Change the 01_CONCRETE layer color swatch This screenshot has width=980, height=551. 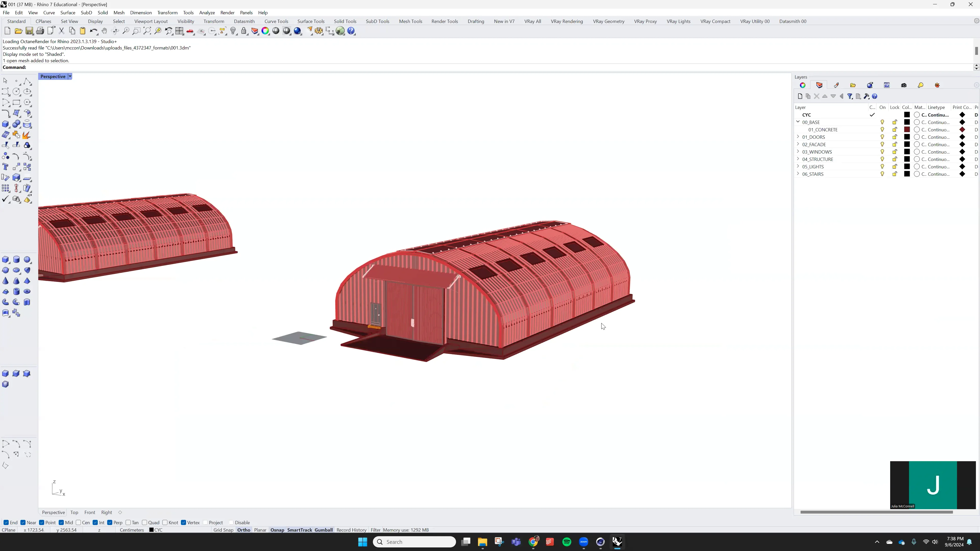click(x=907, y=130)
